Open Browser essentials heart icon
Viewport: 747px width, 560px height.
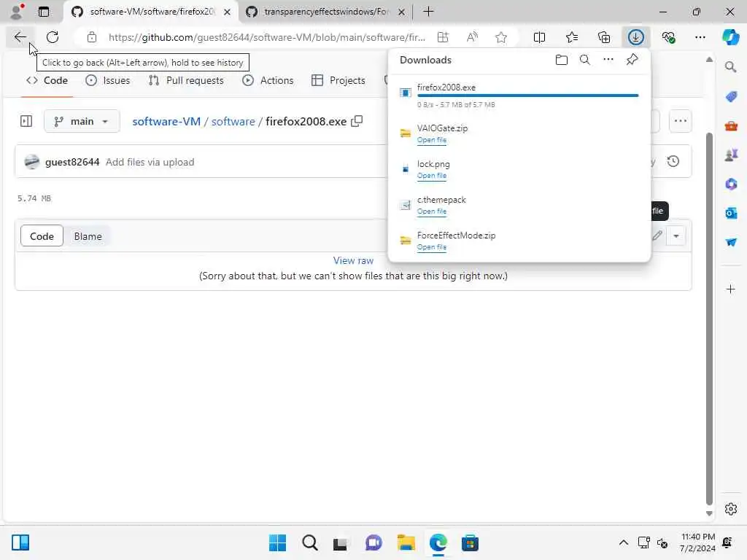click(x=668, y=37)
